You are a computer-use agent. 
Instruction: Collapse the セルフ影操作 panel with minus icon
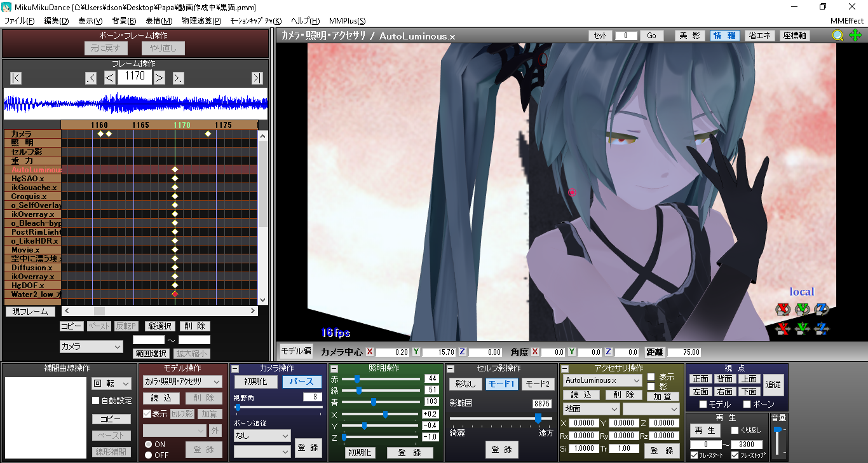point(450,368)
